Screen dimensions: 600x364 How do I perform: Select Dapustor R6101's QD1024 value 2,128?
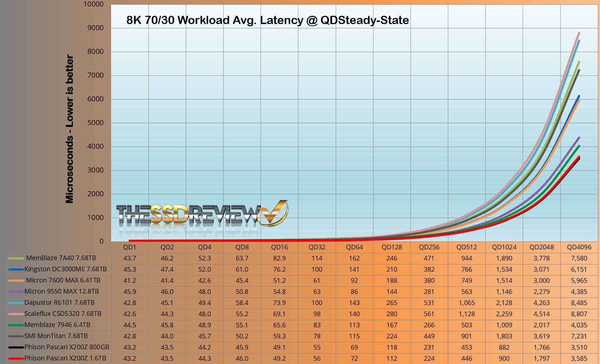(504, 303)
